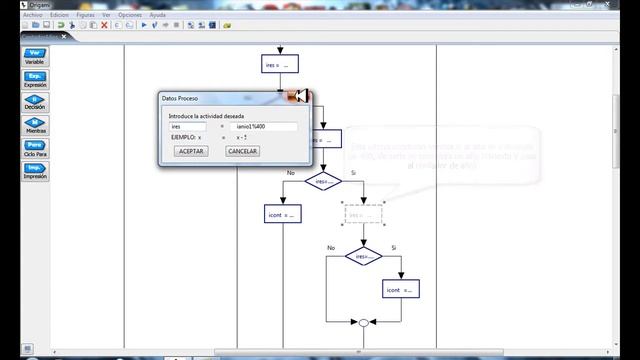This screenshot has height=360, width=640.
Task: Click the new file toolbar icon
Action: coord(25,25)
